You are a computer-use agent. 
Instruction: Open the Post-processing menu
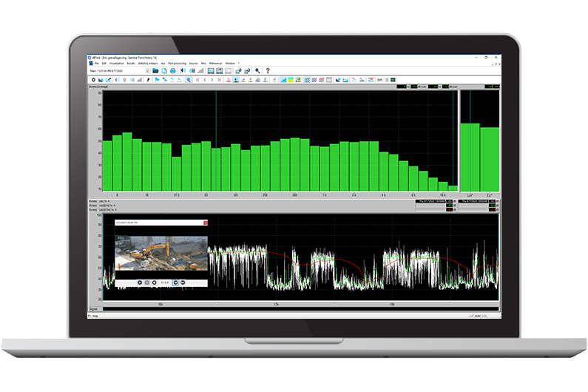[177, 64]
